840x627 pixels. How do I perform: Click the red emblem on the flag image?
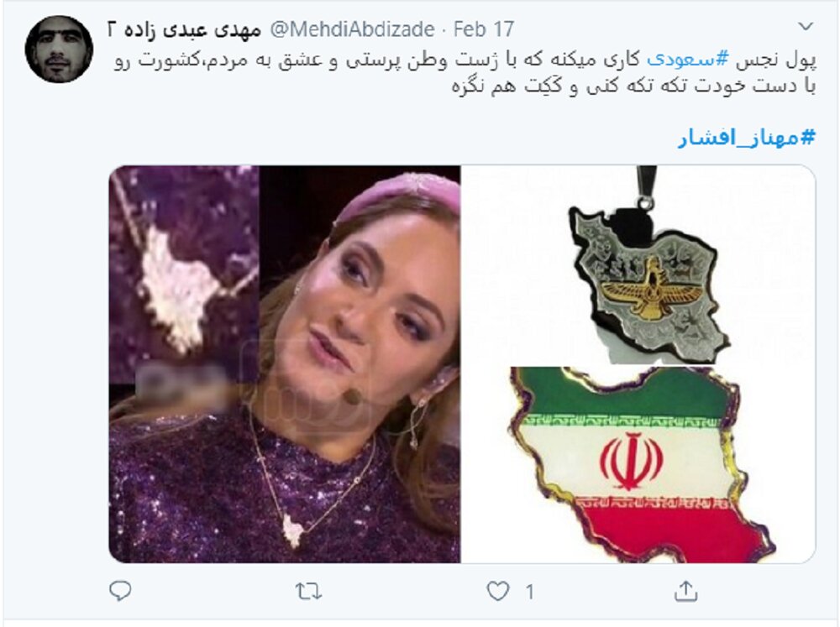632,461
